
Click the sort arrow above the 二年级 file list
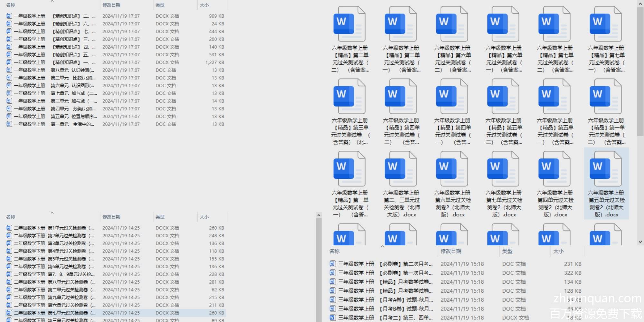coord(52,213)
